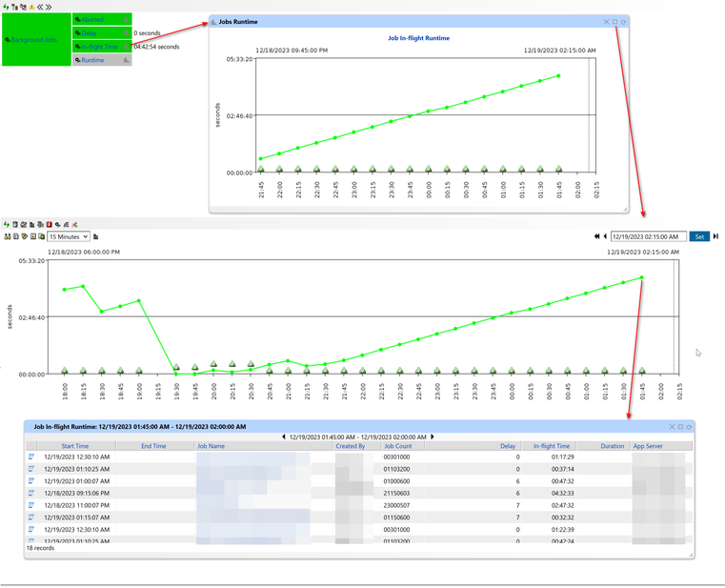Click the date time input field
Viewport: 725px width, 588px height.
click(648, 236)
